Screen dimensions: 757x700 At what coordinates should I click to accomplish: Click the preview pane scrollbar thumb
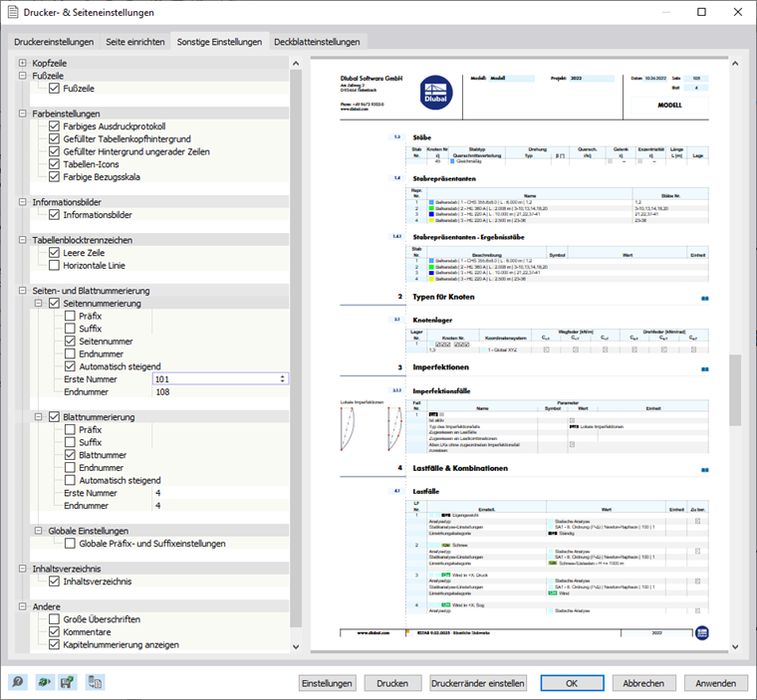pos(735,390)
